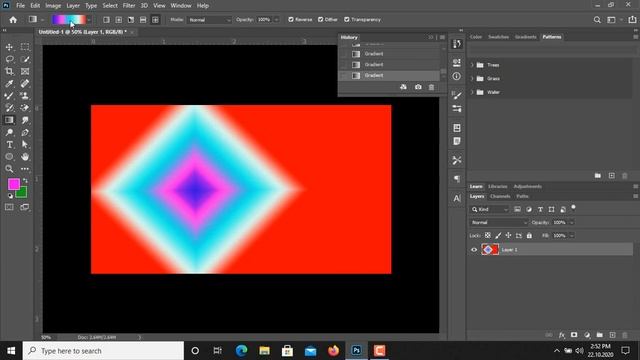The width and height of the screenshot is (640, 360).
Task: Toggle lock position
Action: pyautogui.click(x=508, y=236)
